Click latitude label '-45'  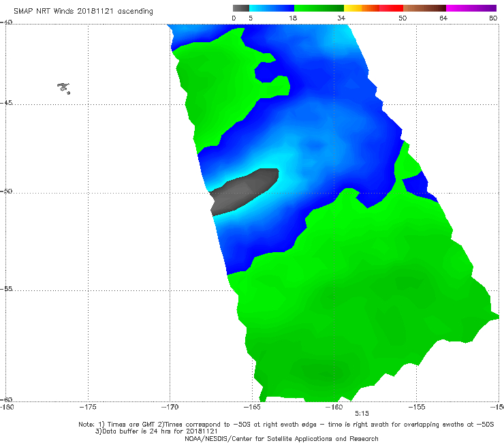6,103
